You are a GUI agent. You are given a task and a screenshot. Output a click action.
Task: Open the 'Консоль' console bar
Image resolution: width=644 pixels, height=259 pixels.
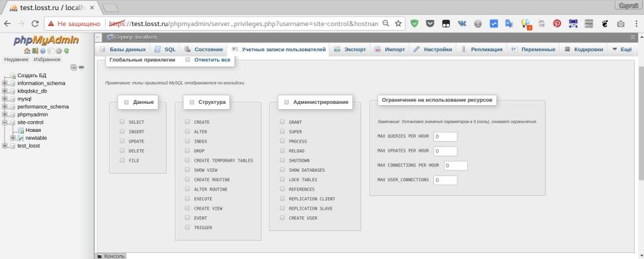pyautogui.click(x=111, y=256)
